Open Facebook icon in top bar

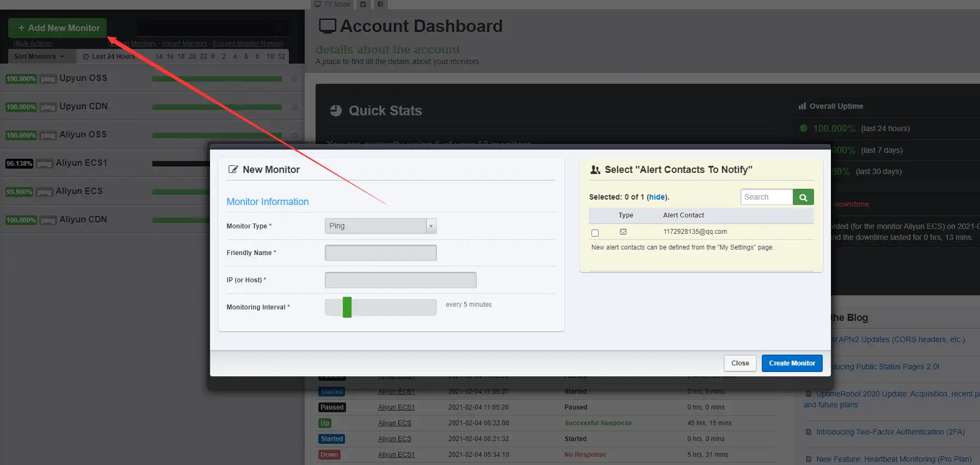point(380,4)
